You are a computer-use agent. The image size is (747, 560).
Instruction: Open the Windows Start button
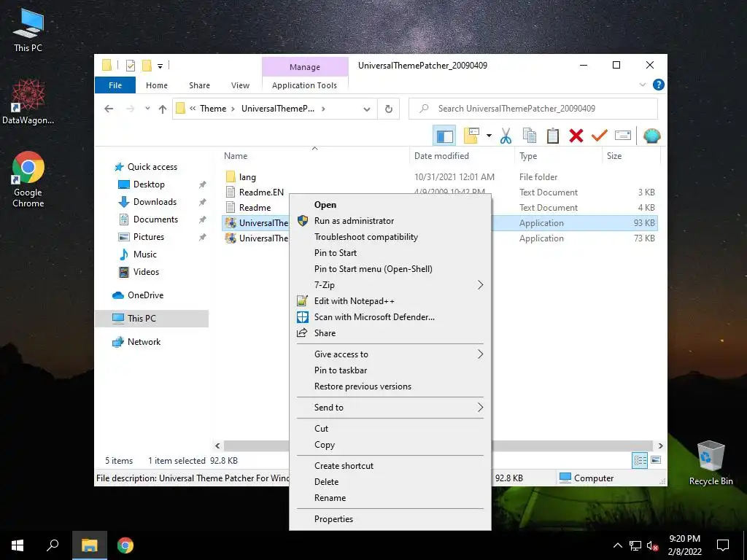point(18,545)
